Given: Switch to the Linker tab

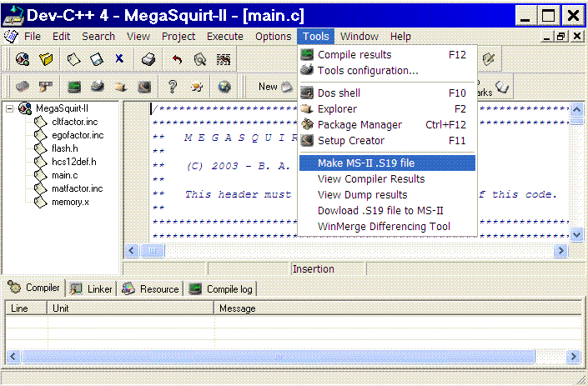Looking at the screenshot, I should 91,289.
